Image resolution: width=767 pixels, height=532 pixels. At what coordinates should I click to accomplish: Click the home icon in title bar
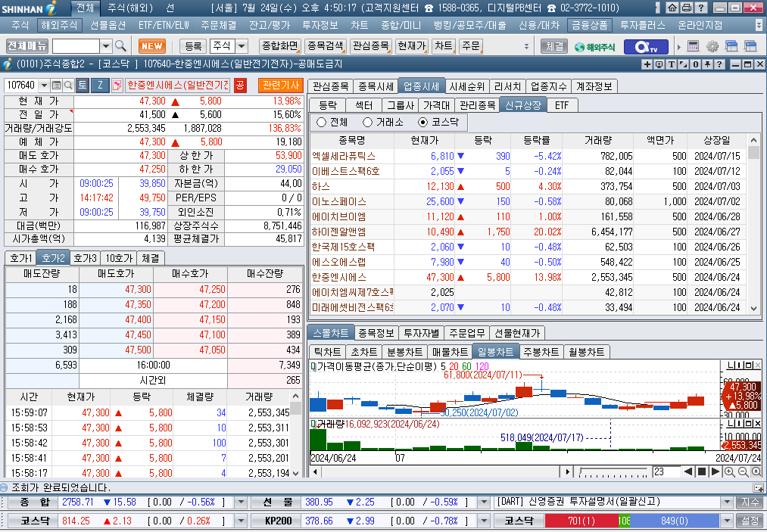[x=672, y=8]
